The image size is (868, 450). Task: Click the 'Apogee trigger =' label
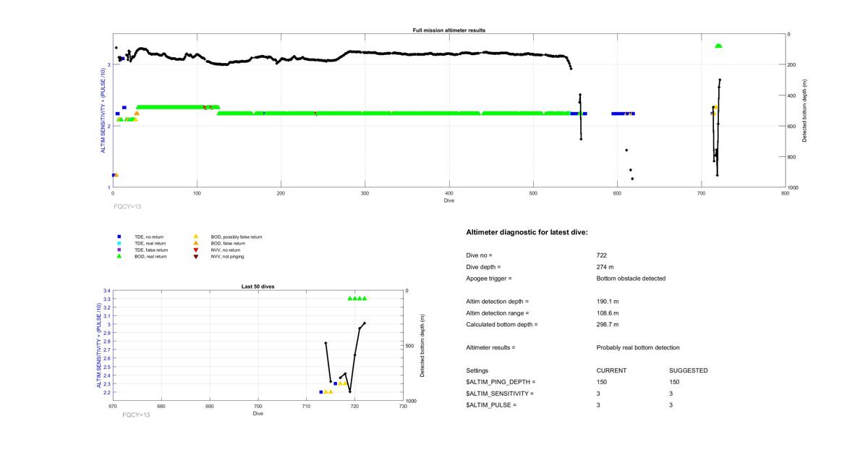(x=488, y=279)
